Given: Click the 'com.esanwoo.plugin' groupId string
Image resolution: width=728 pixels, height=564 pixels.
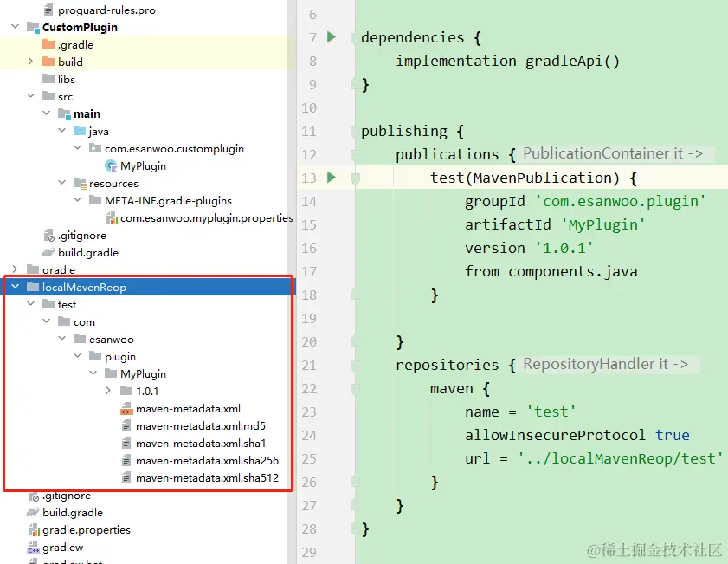Looking at the screenshot, I should (621, 201).
